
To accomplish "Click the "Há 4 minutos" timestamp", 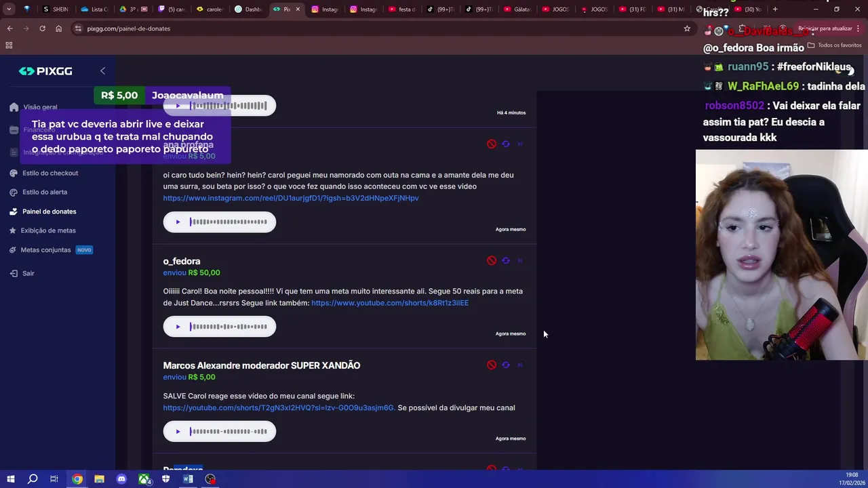I will click(511, 113).
